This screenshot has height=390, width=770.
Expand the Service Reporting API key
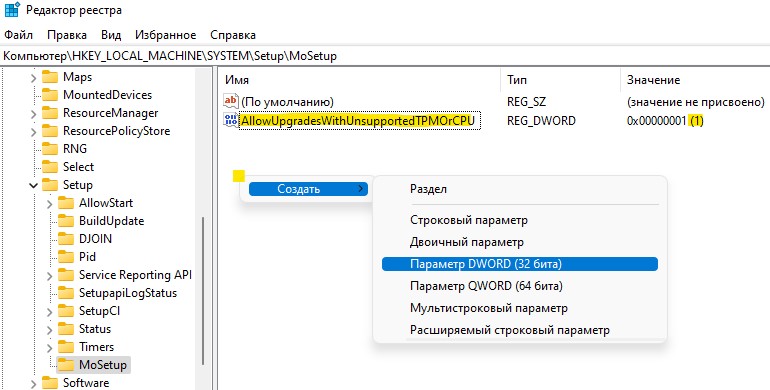50,276
